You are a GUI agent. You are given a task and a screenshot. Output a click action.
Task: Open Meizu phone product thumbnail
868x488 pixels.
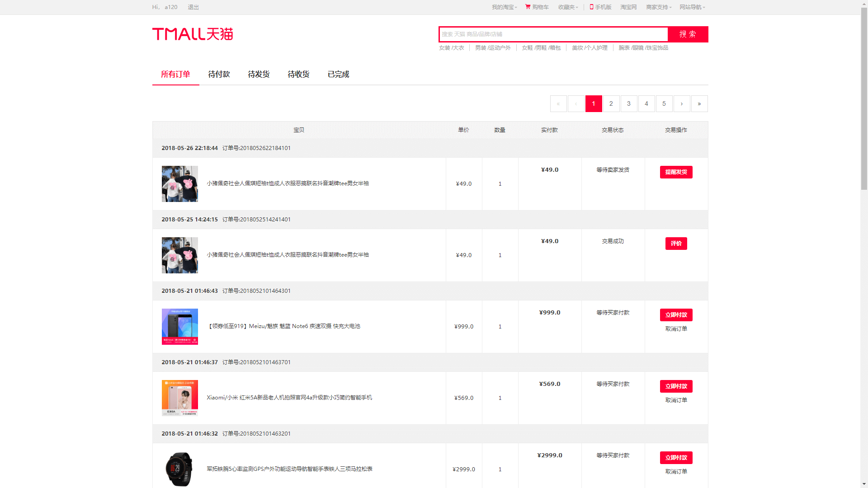(x=180, y=327)
